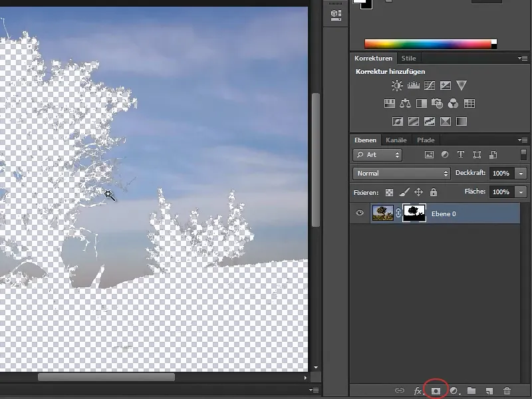The image size is (532, 399).
Task: Open the Ebenen panel flyout menu
Action: click(523, 140)
